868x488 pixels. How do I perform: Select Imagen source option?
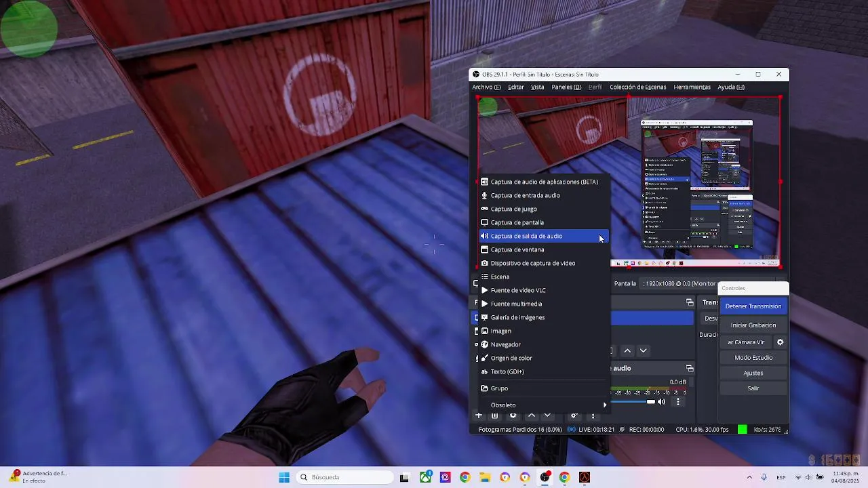[x=543, y=331]
